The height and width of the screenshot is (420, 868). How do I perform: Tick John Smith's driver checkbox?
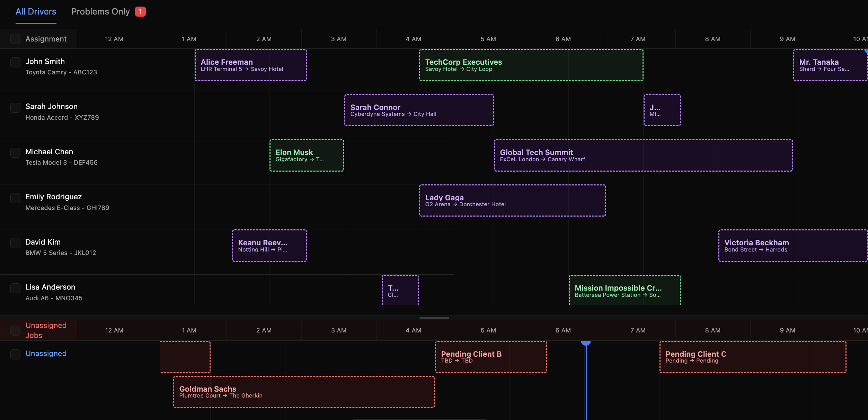click(15, 63)
